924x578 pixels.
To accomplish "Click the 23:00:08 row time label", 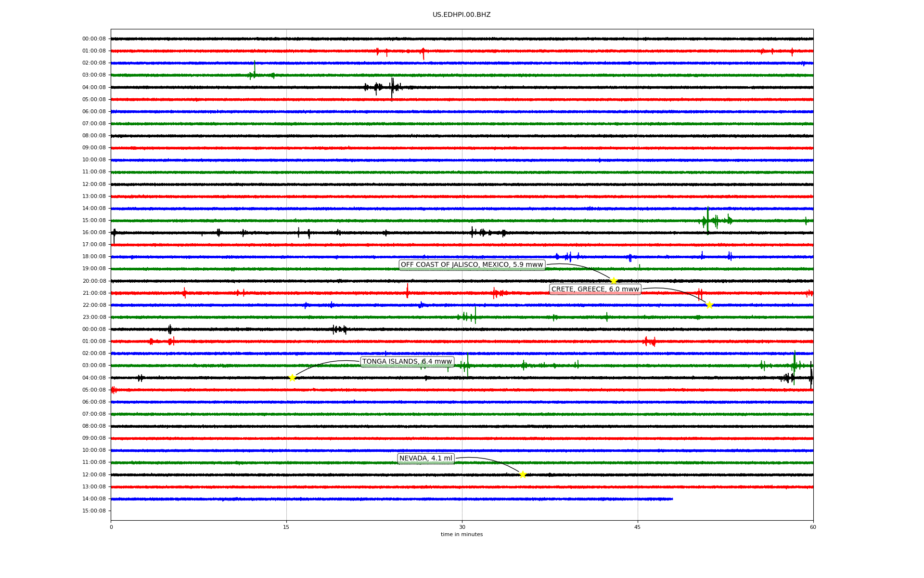I will coord(94,317).
